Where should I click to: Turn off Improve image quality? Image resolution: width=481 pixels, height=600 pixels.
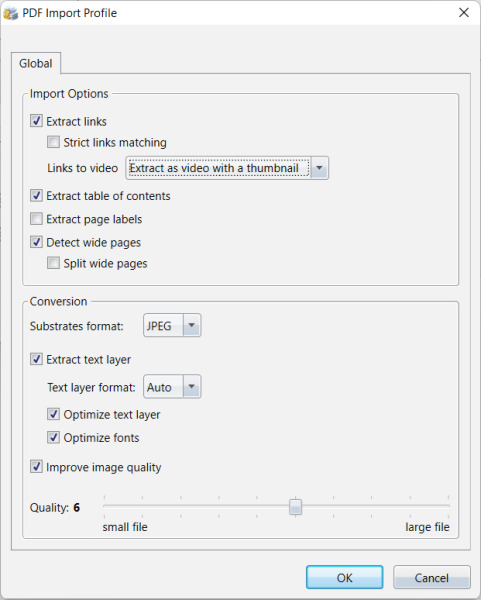(36, 467)
